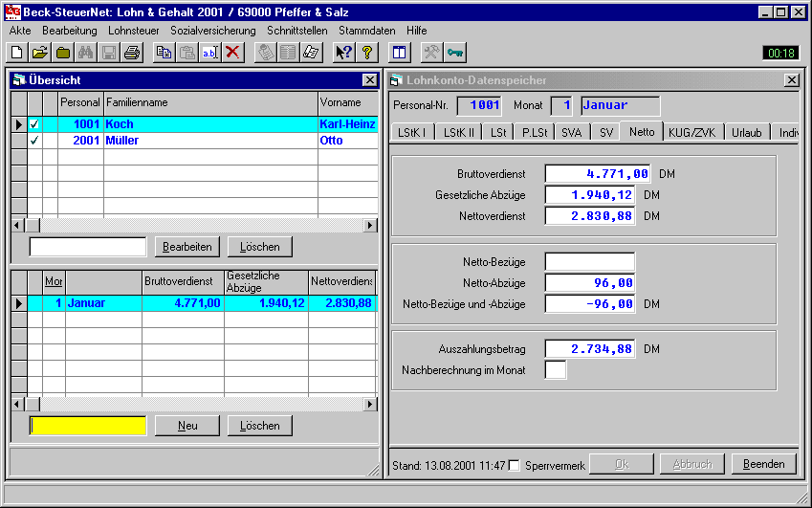
Task: Click the arrow with question mark icon
Action: point(343,53)
